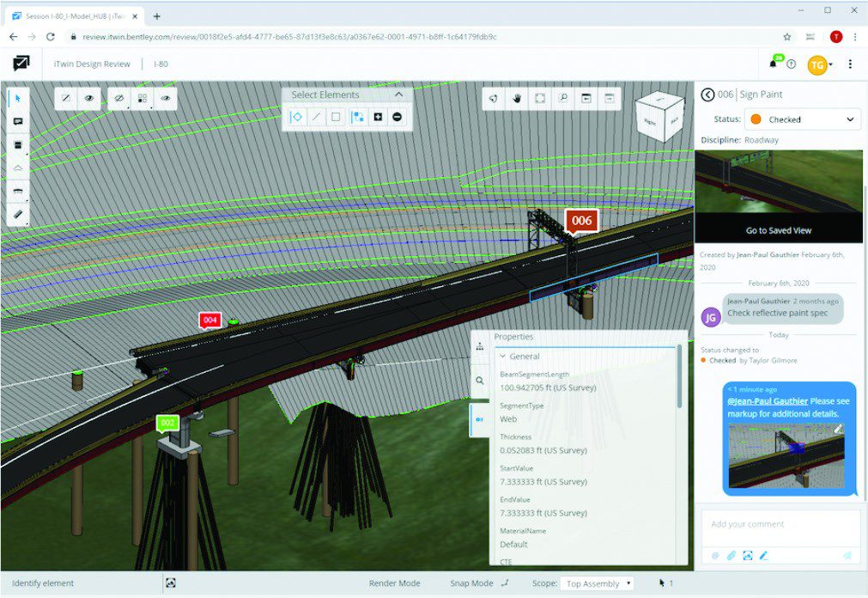Click Go to Saved View button

[x=778, y=230]
